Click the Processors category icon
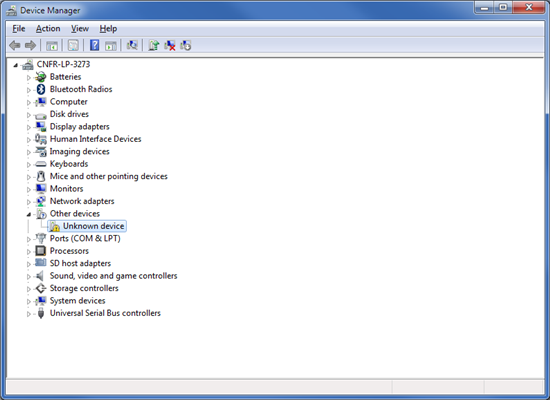Viewport: 550px width, 400px height. pos(41,251)
